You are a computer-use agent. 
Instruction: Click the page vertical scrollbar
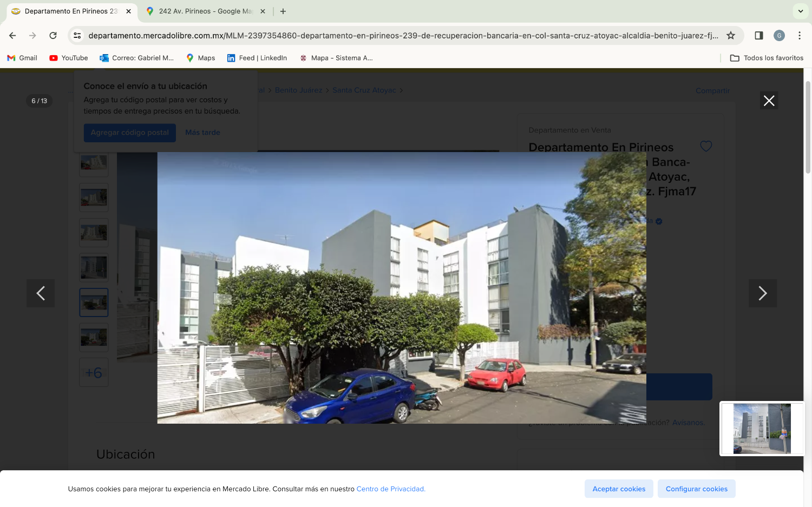pos(808,127)
